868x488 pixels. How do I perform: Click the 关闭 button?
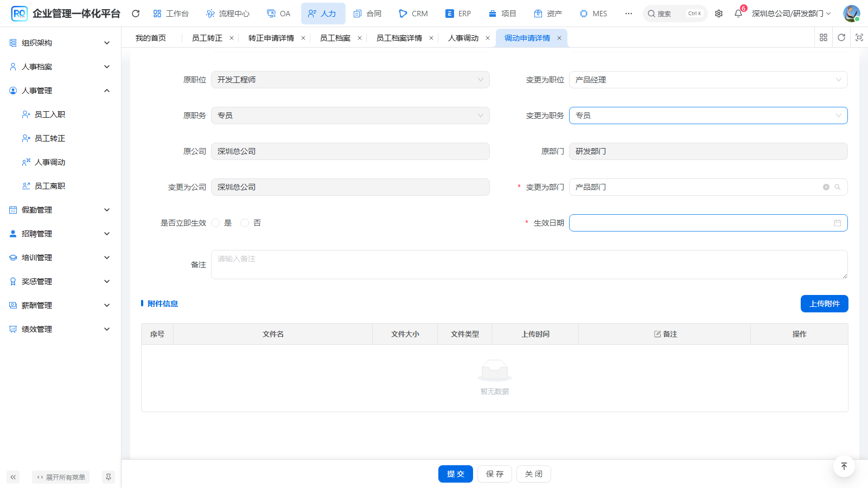534,474
